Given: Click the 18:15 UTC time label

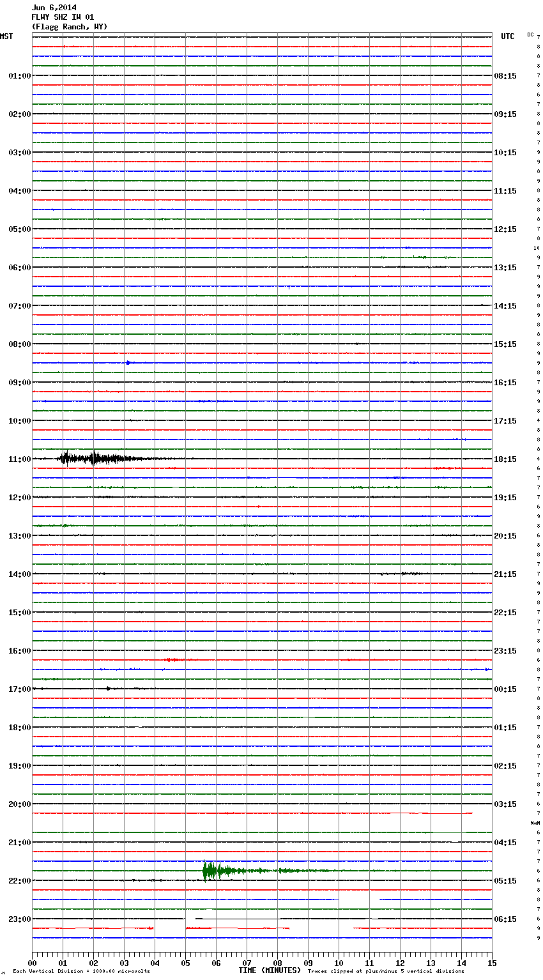Looking at the screenshot, I should (x=505, y=459).
